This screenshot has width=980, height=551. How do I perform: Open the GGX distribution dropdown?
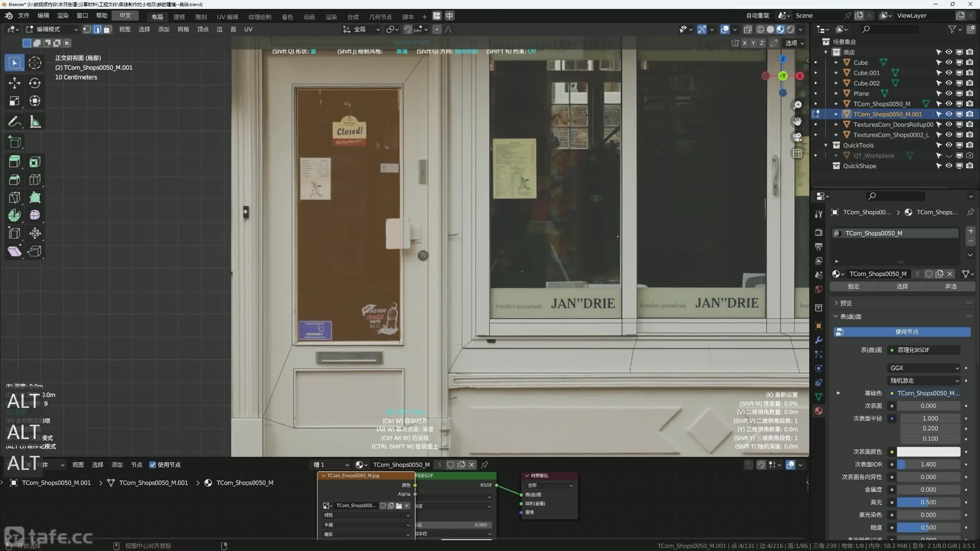pyautogui.click(x=924, y=368)
